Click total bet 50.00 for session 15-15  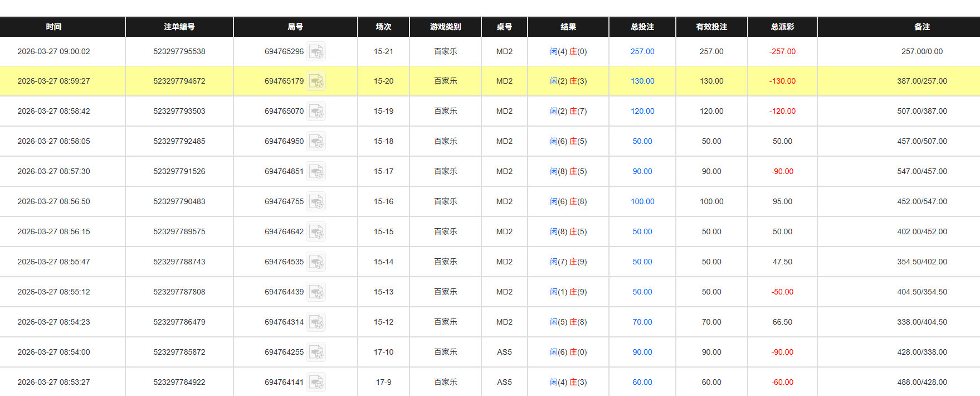click(x=642, y=231)
